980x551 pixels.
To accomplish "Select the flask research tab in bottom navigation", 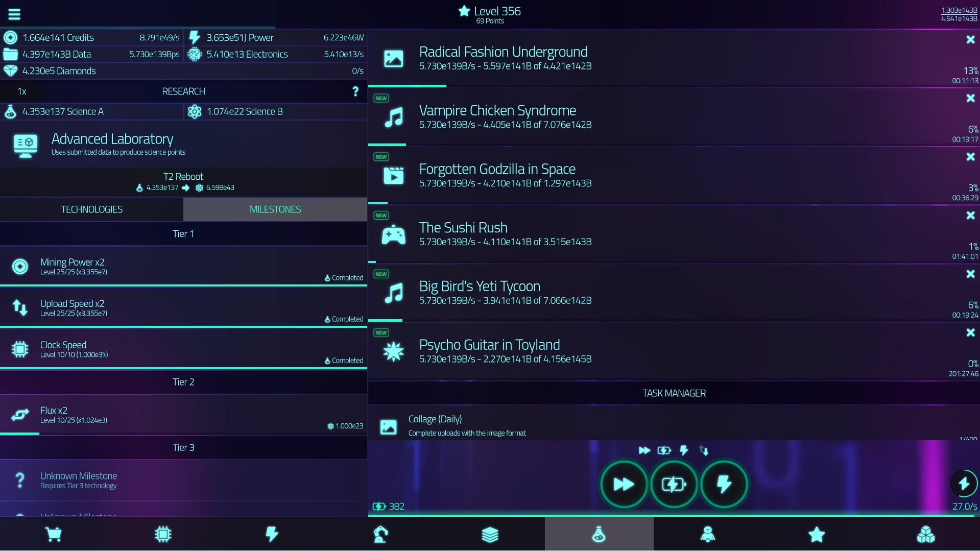I will tap(599, 534).
